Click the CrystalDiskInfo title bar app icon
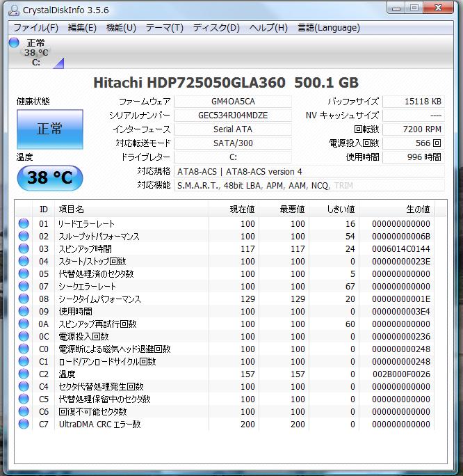This screenshot has height=476, width=463. [14, 10]
